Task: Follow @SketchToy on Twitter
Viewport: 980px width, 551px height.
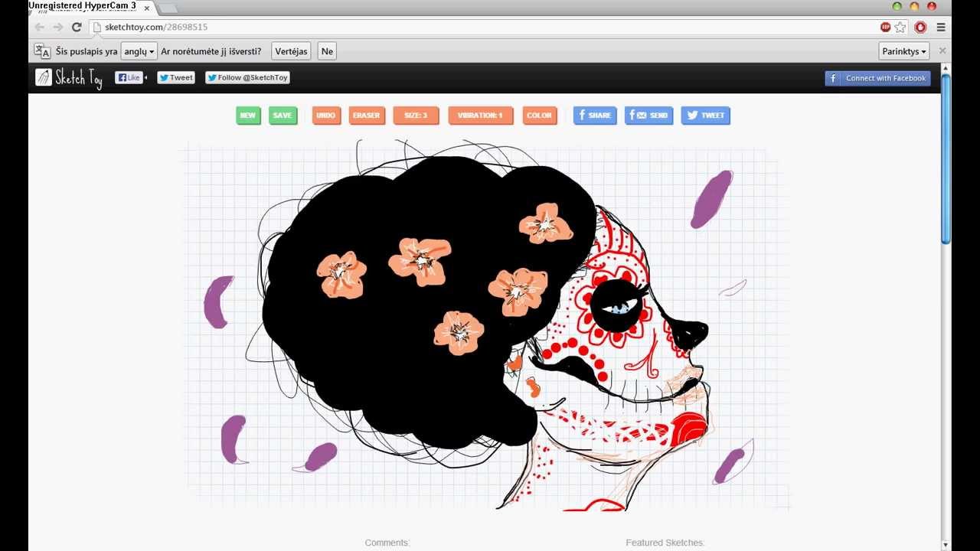Action: [x=247, y=77]
